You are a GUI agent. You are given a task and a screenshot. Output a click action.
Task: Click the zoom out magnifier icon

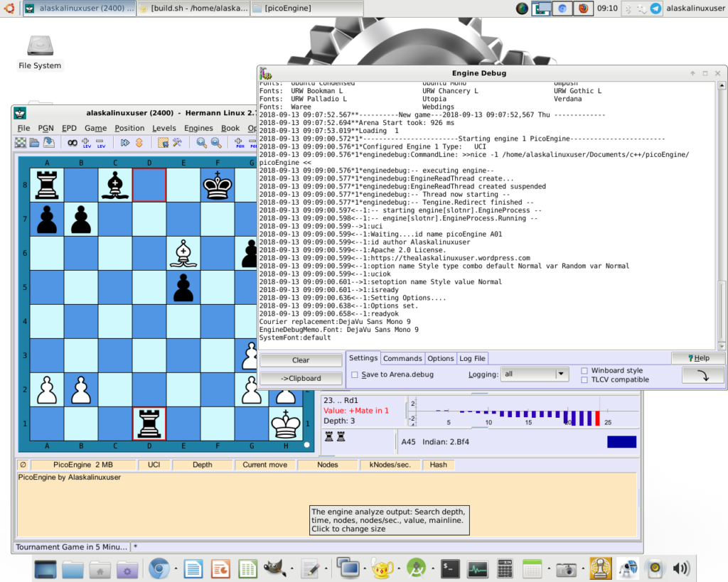(x=215, y=143)
